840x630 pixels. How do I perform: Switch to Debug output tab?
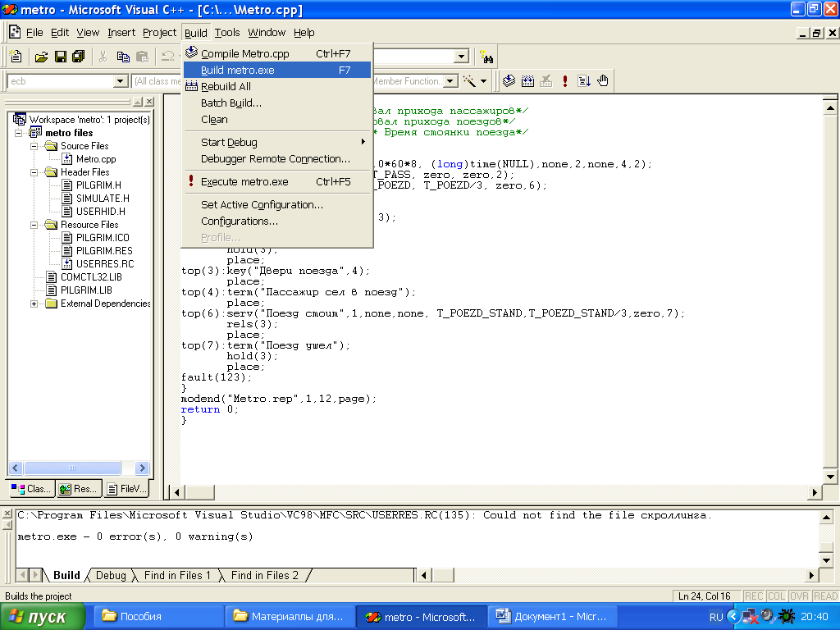tap(111, 575)
